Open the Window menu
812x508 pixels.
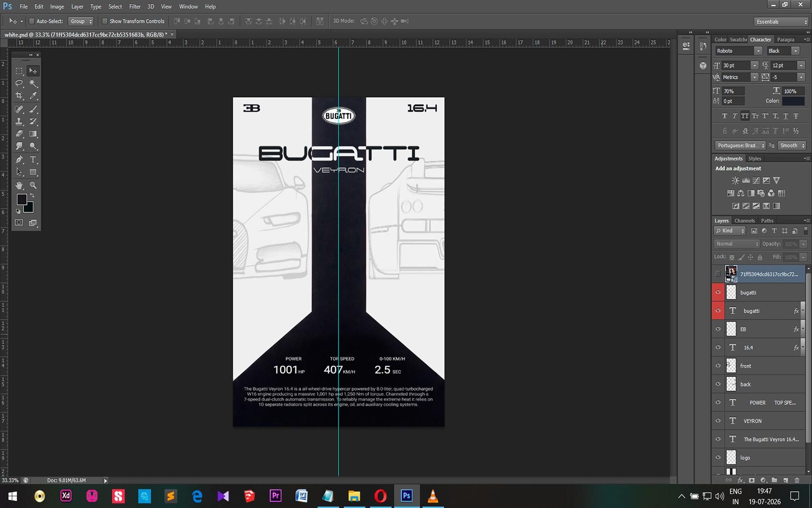[188, 7]
